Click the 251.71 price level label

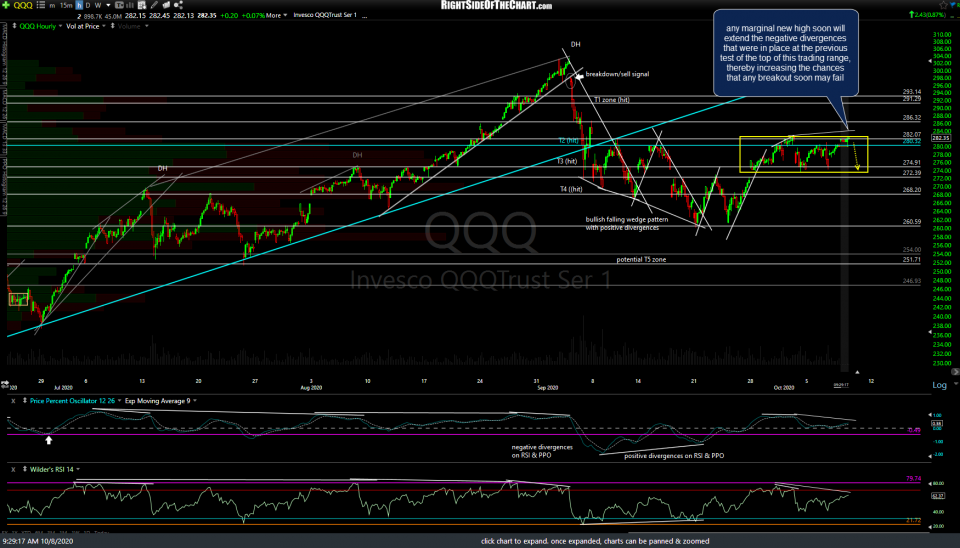pyautogui.click(x=912, y=260)
